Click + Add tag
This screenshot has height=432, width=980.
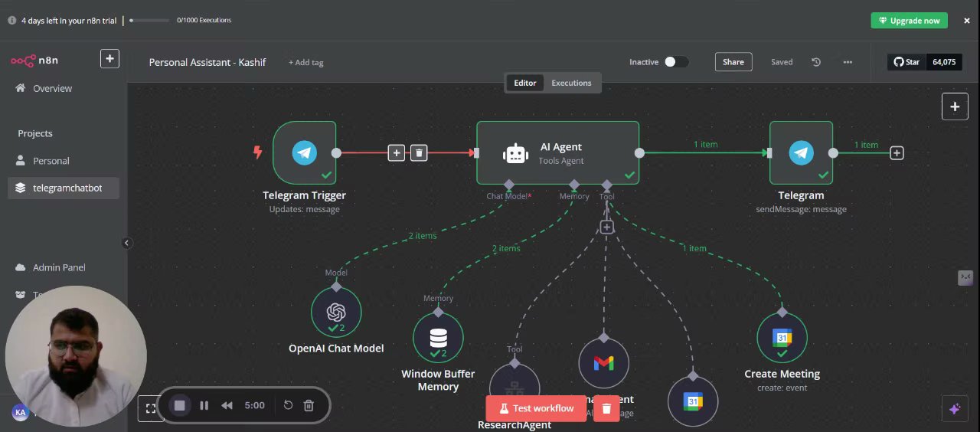pyautogui.click(x=306, y=62)
